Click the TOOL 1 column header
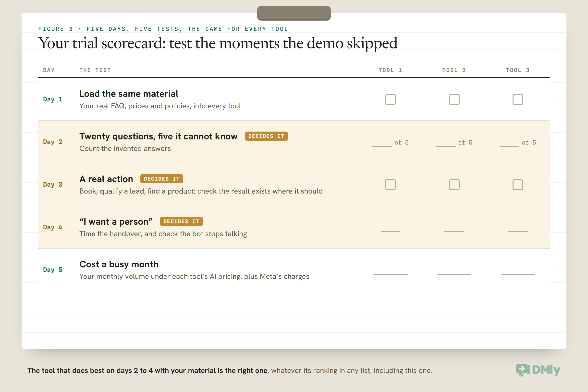588x392 pixels. (x=390, y=70)
